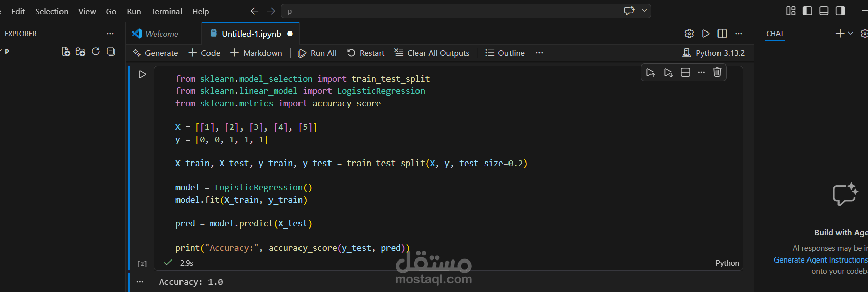Execute cell and below icon
The width and height of the screenshot is (868, 292).
(668, 72)
